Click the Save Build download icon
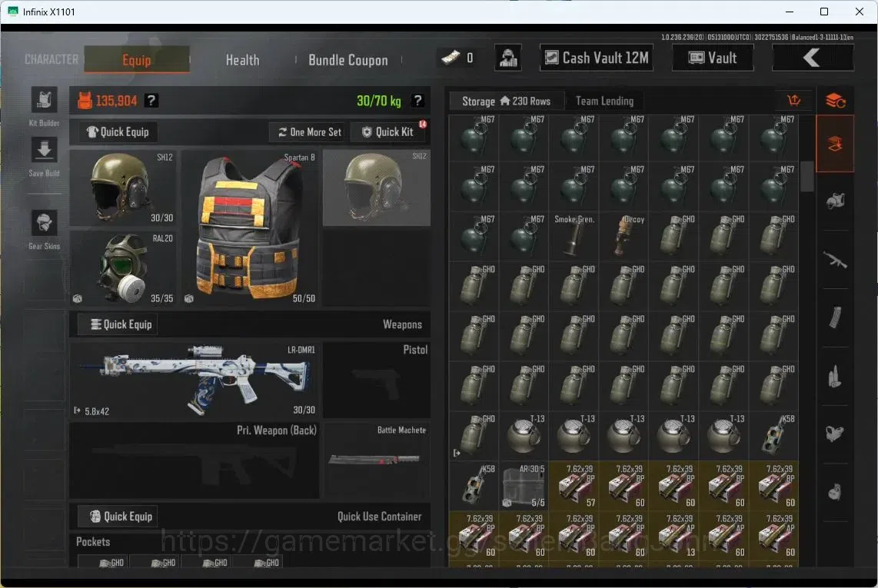 coord(45,151)
